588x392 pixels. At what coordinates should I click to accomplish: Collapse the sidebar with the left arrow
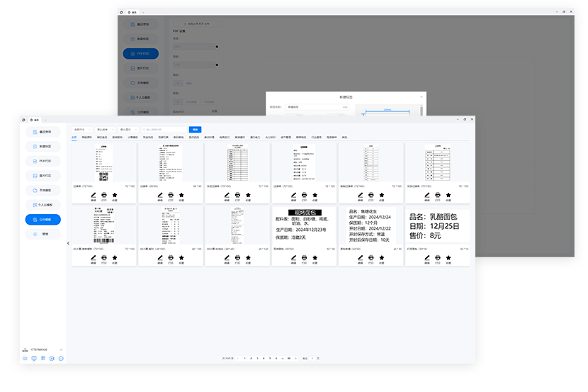pyautogui.click(x=68, y=243)
